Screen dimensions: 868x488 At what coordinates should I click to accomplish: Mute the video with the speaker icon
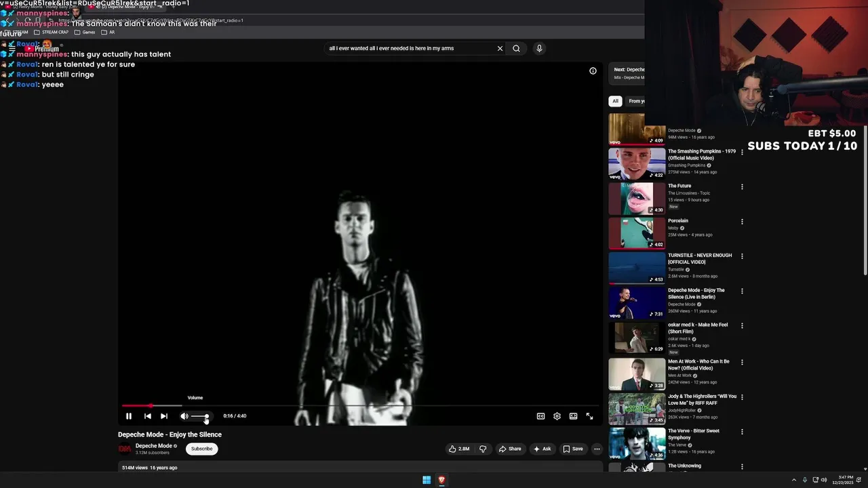coord(184,416)
